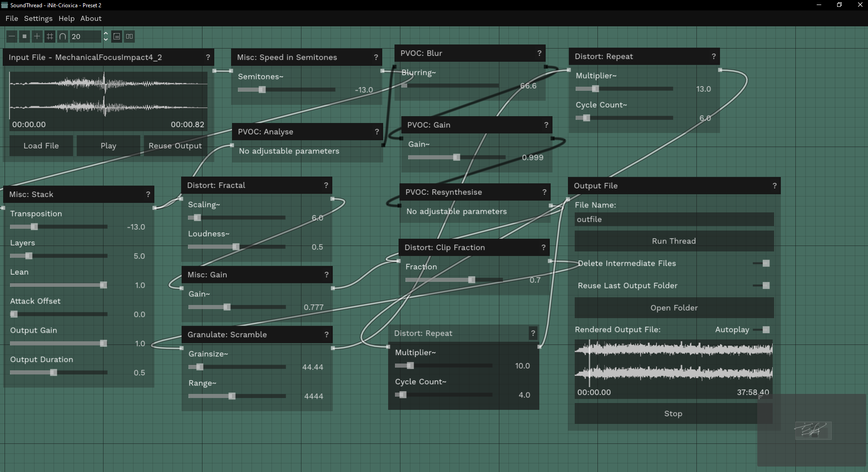Click the Attack Offset slider in Misc: Stack
Image resolution: width=868 pixels, height=472 pixels.
pos(59,314)
